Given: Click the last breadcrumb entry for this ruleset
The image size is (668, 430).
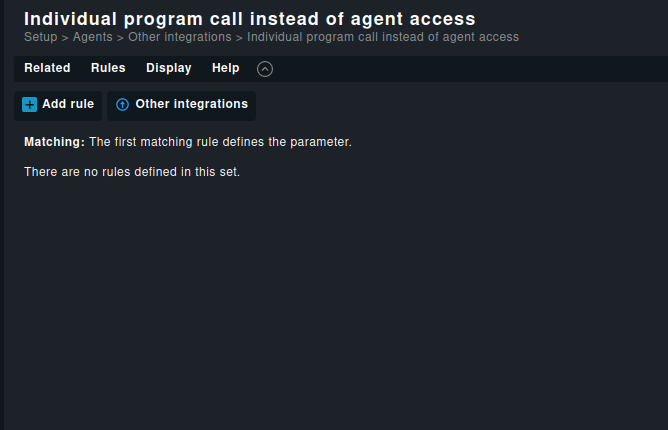Looking at the screenshot, I should click(383, 37).
